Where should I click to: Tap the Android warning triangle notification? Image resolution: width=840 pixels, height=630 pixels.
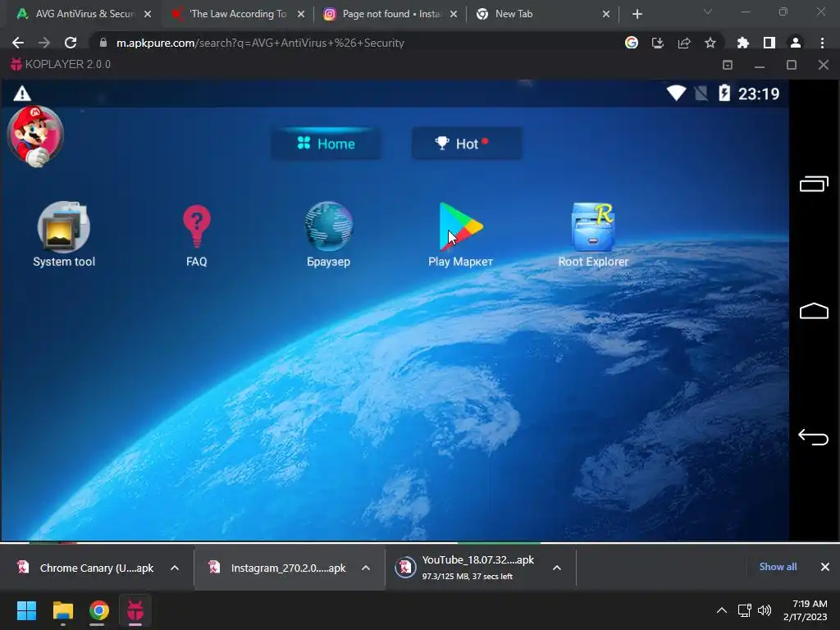tap(22, 94)
